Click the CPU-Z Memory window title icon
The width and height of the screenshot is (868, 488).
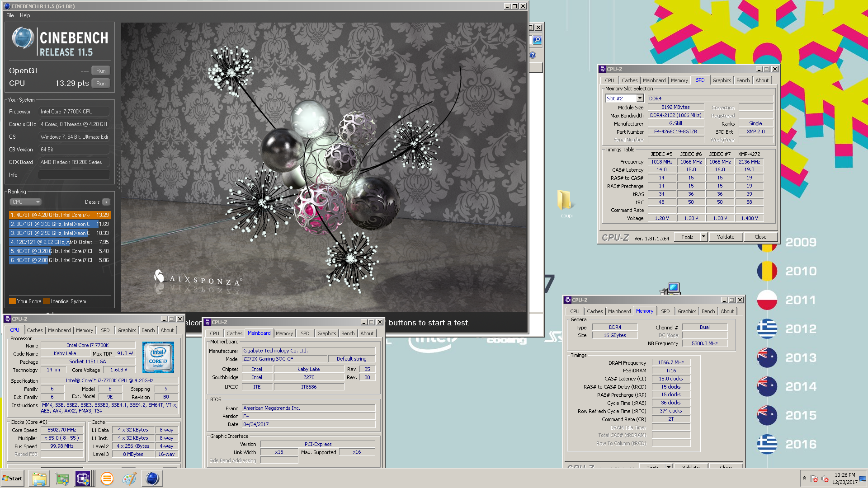pos(567,300)
